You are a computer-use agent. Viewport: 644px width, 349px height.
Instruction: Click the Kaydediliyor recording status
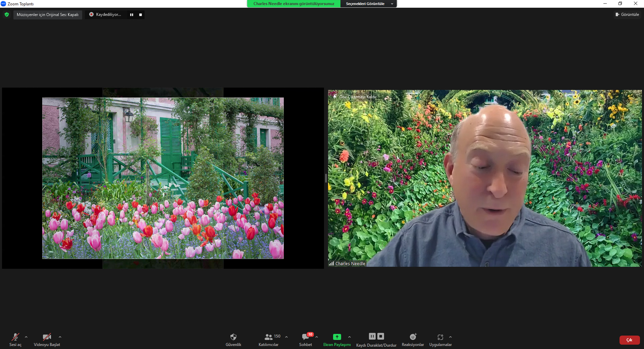click(105, 15)
